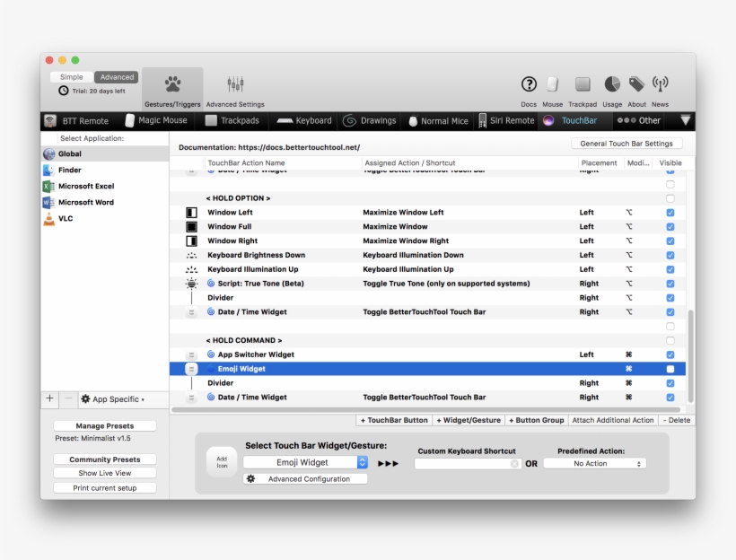This screenshot has width=736, height=560.
Task: Open Advanced Settings sliders icon
Action: click(235, 84)
